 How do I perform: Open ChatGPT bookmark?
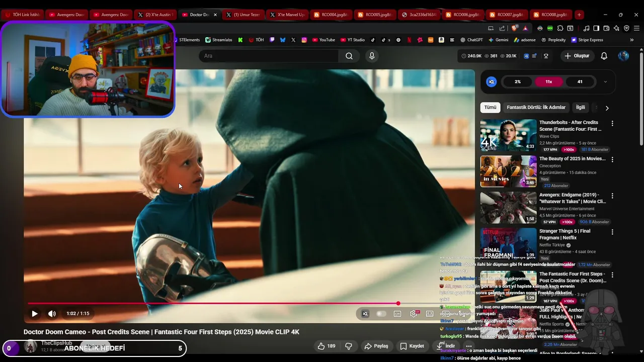click(x=471, y=40)
